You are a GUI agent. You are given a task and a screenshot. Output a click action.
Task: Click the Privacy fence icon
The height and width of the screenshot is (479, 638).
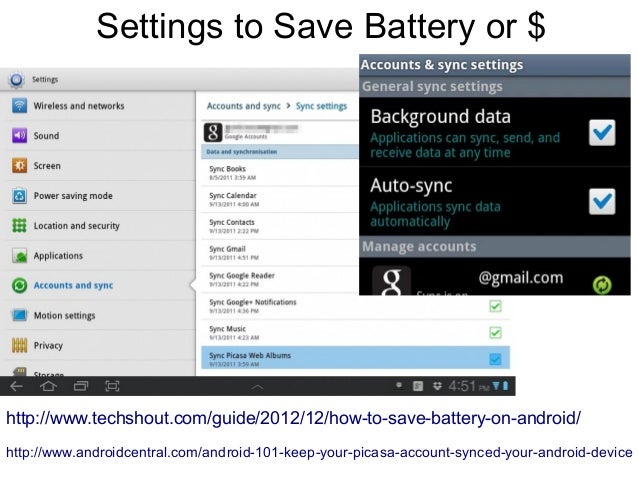point(19,346)
